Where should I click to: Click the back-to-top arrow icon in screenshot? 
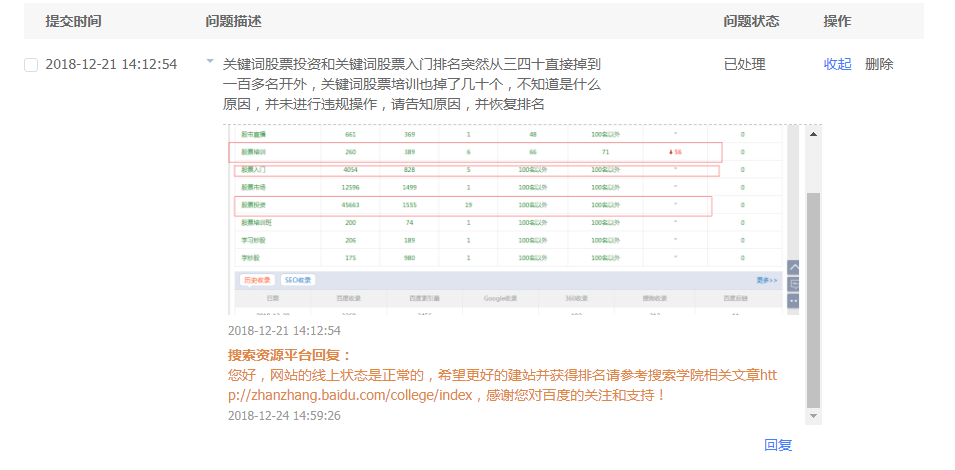click(794, 268)
